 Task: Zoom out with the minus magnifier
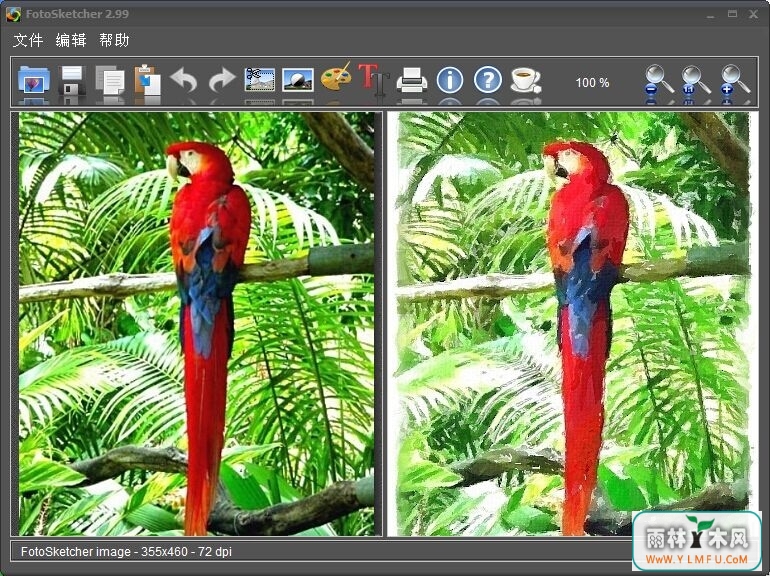[x=659, y=80]
